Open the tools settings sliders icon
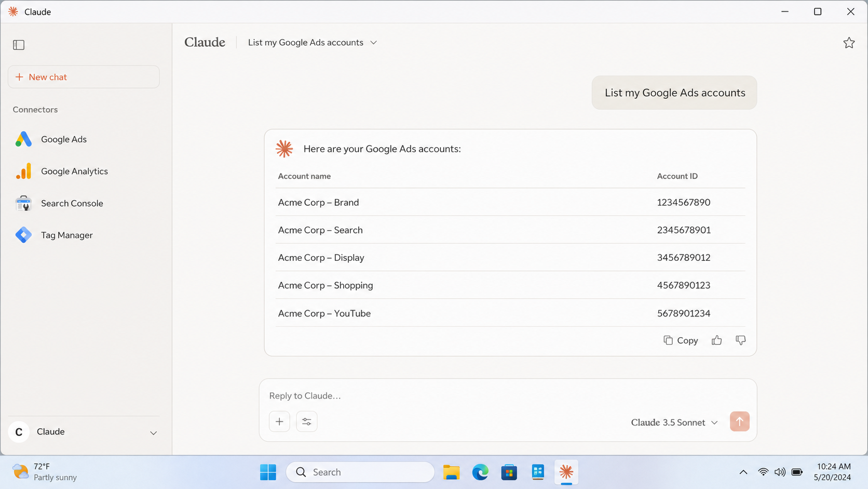Image resolution: width=868 pixels, height=489 pixels. click(307, 421)
